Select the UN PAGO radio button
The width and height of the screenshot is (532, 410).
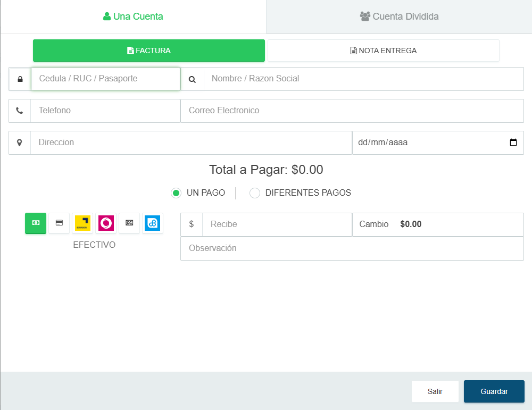point(176,193)
